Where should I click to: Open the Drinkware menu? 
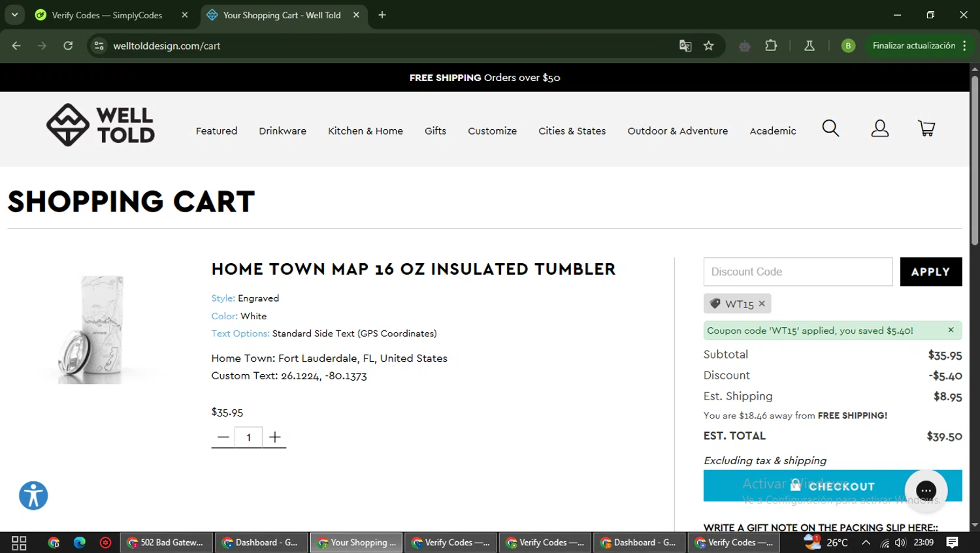282,131
